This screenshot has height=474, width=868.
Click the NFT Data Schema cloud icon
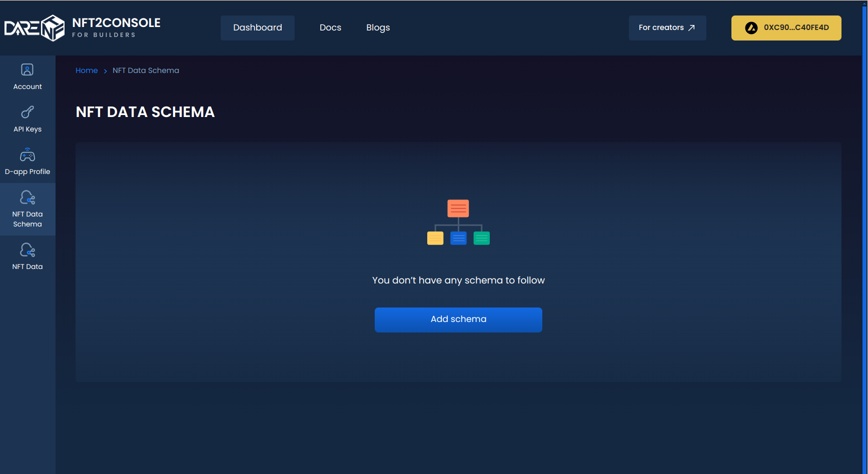[x=28, y=197]
